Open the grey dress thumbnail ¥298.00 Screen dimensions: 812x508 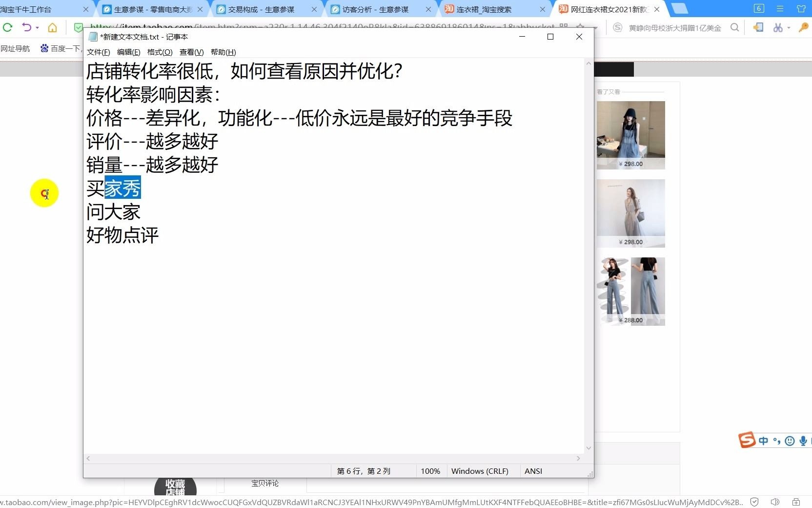(x=630, y=213)
